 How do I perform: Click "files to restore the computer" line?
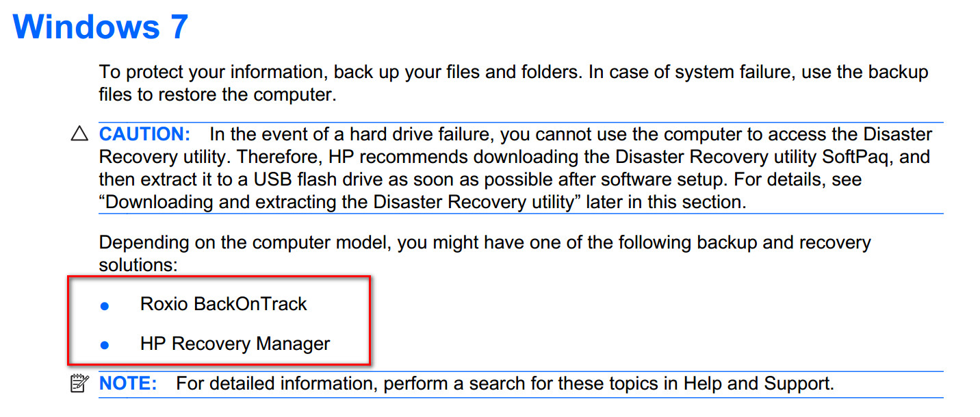click(217, 94)
